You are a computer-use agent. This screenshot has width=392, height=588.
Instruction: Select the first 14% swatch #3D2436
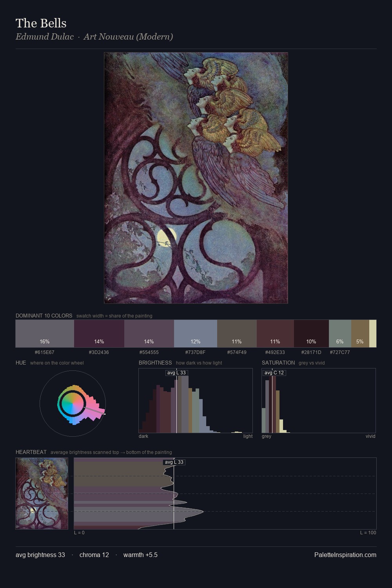(99, 334)
